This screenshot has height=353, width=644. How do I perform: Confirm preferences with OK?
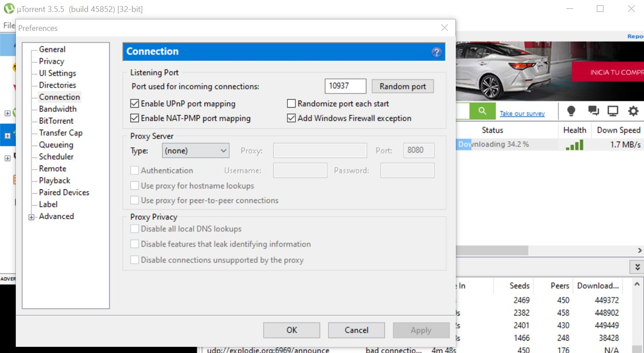(x=292, y=330)
